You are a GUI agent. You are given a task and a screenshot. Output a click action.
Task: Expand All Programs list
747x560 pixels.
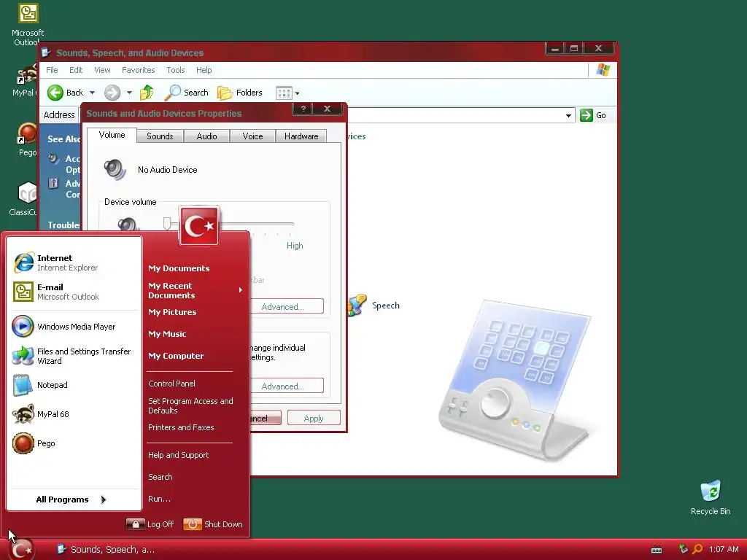(71, 499)
